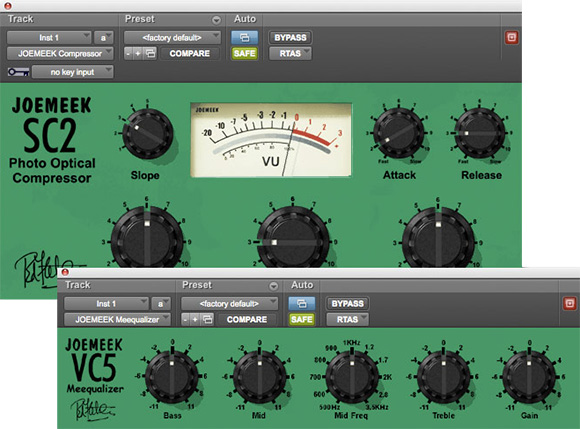Screen dimensions: 580x429
Task: Click the red target button in Meequalizer window
Action: pos(569,304)
